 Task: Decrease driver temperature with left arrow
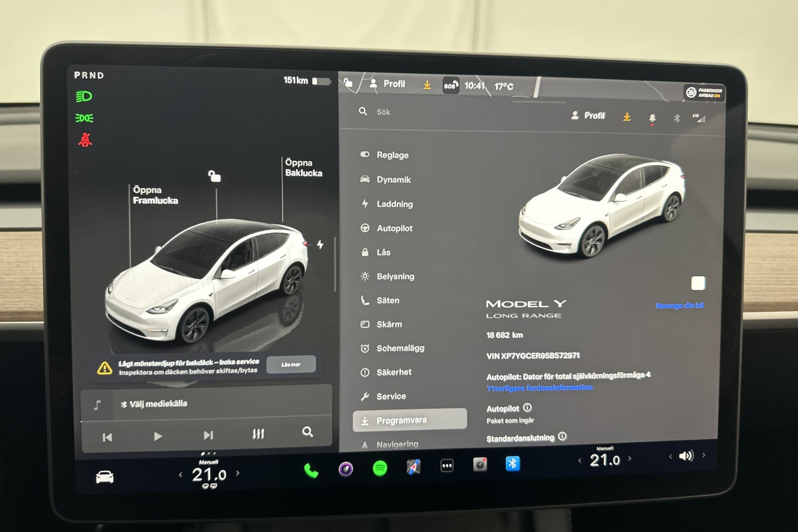click(180, 475)
